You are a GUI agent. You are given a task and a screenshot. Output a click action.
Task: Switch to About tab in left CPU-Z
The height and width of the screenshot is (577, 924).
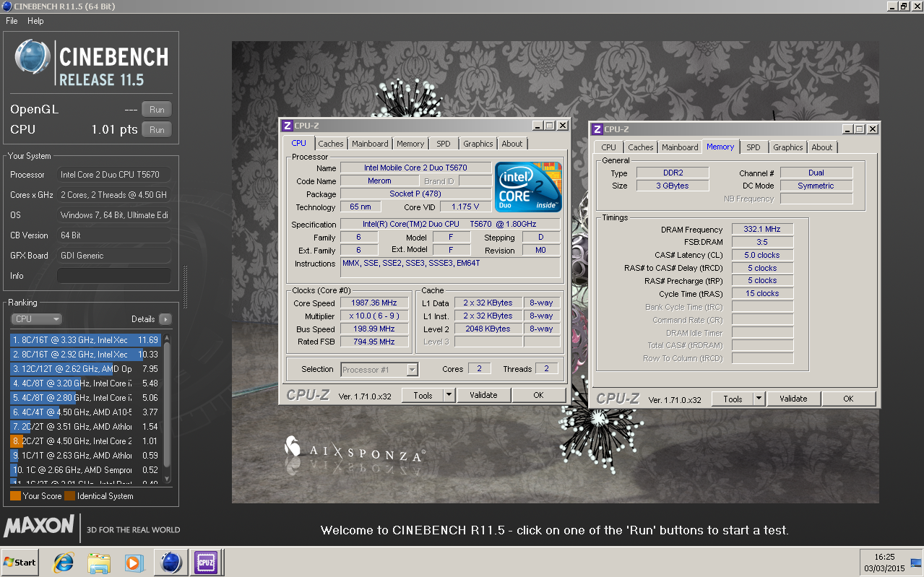point(512,144)
